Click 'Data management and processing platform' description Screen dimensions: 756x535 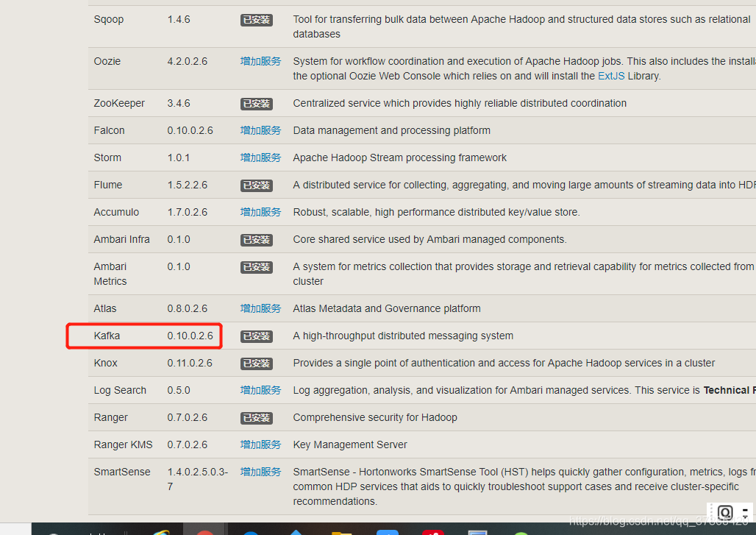[x=391, y=130]
